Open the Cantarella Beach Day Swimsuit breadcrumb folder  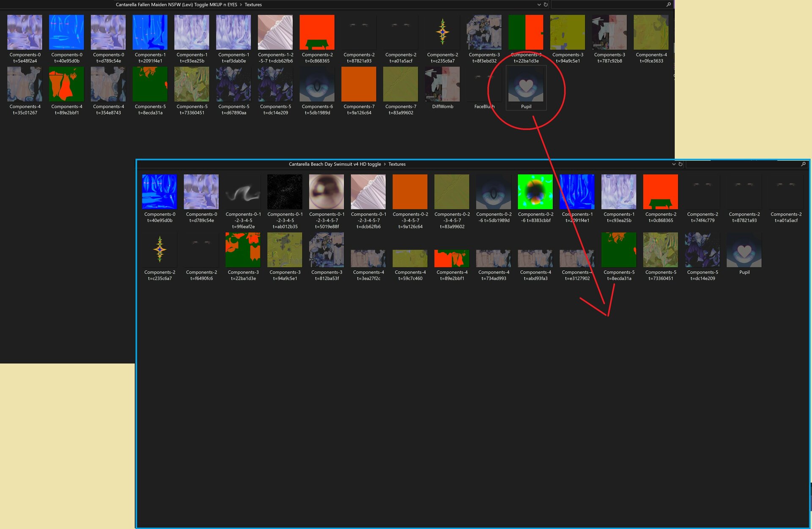(335, 164)
